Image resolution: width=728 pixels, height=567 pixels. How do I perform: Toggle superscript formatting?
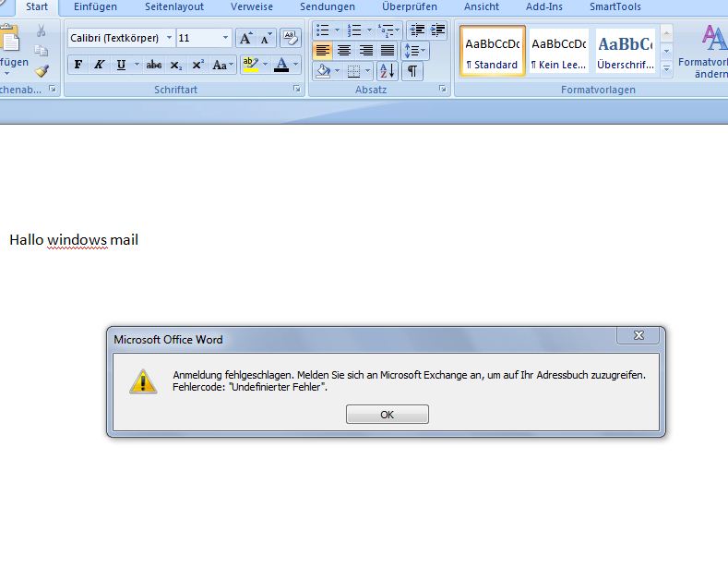197,65
